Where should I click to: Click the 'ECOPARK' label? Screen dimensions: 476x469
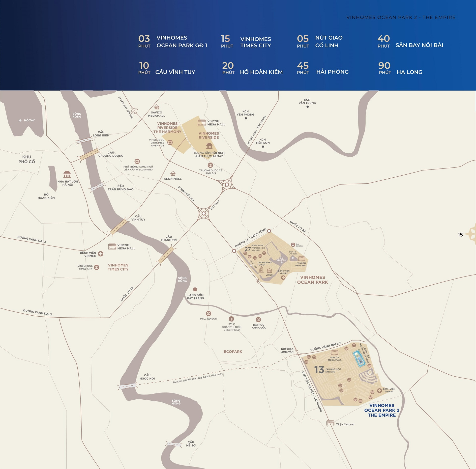point(233,352)
